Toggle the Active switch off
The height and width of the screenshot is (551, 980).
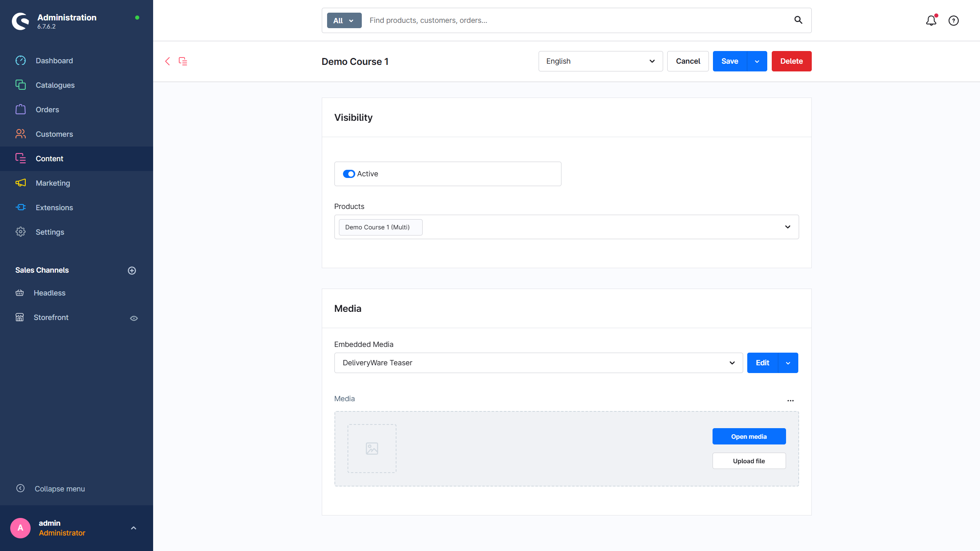(349, 174)
